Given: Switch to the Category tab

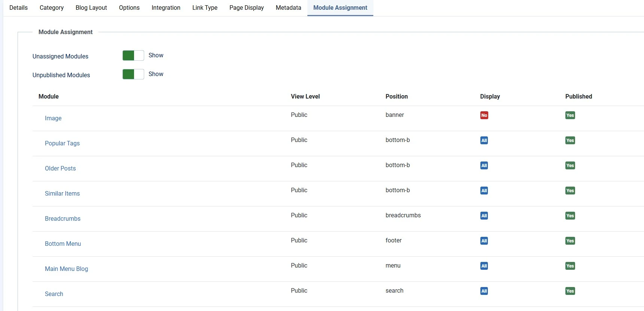Looking at the screenshot, I should 52,8.
